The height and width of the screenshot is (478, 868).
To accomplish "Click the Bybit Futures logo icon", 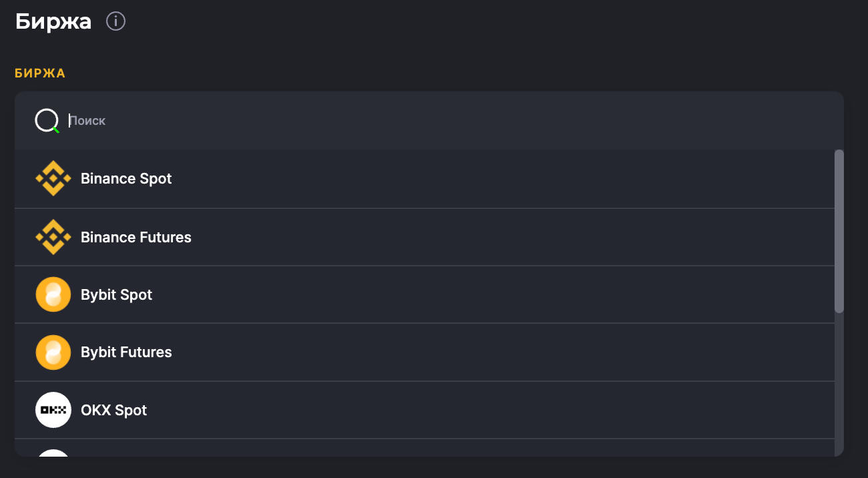I will [x=53, y=352].
